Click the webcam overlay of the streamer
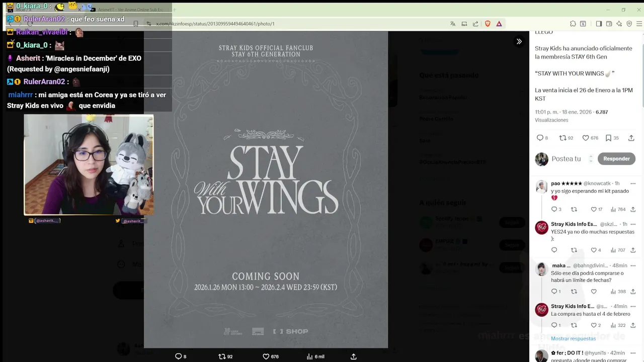 pyautogui.click(x=89, y=165)
